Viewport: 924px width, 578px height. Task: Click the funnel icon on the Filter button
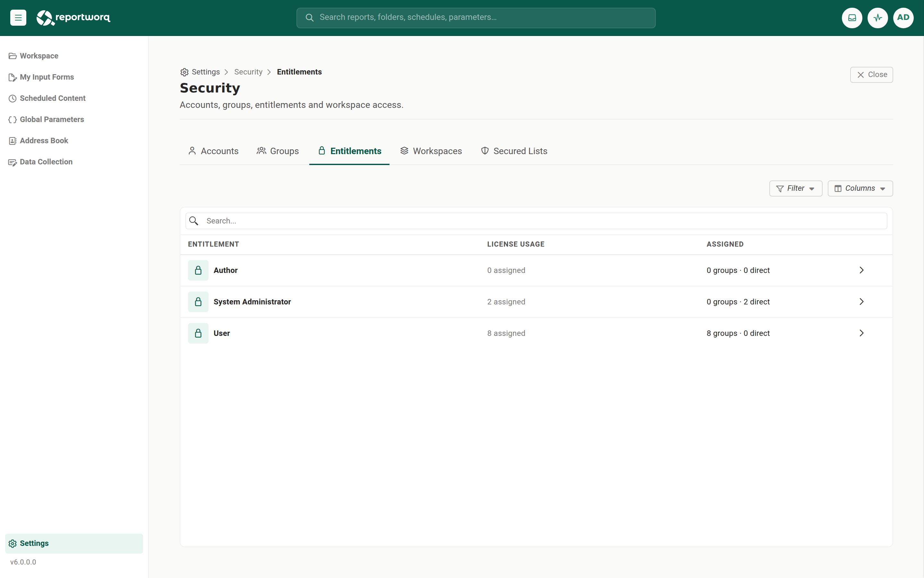coord(780,189)
